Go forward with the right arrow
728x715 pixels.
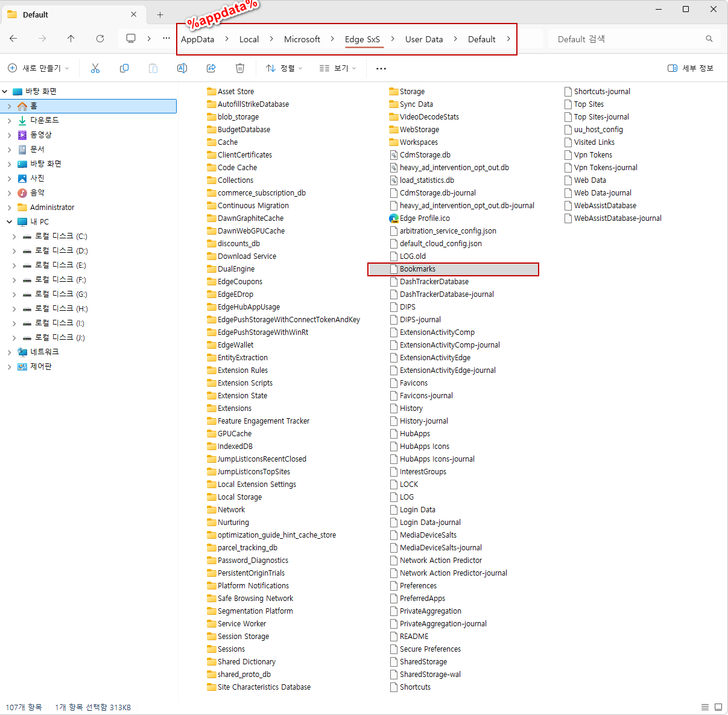pyautogui.click(x=42, y=39)
